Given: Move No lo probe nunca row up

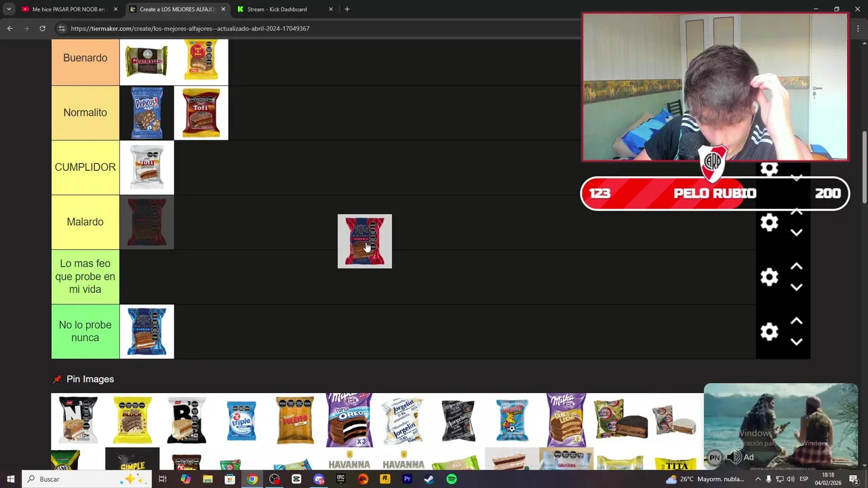Looking at the screenshot, I should point(797,321).
